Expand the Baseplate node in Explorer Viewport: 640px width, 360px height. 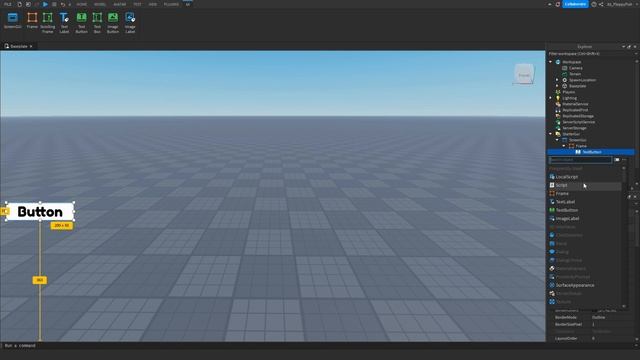point(557,86)
